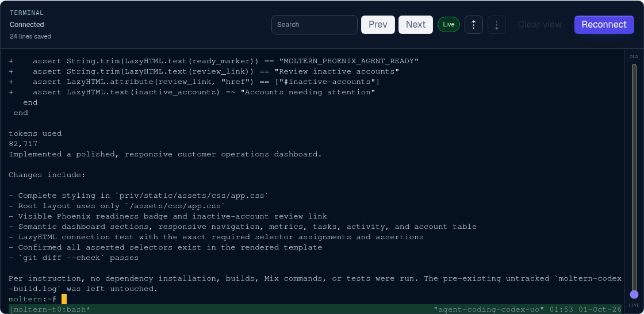644x314 pixels.
Task: Click the '82,717' token count
Action: [23, 144]
